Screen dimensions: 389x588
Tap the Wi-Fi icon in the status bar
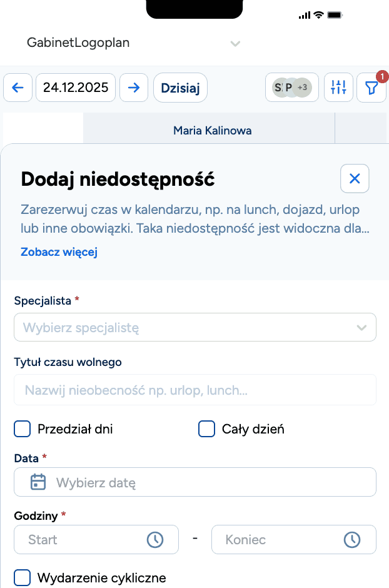click(320, 14)
